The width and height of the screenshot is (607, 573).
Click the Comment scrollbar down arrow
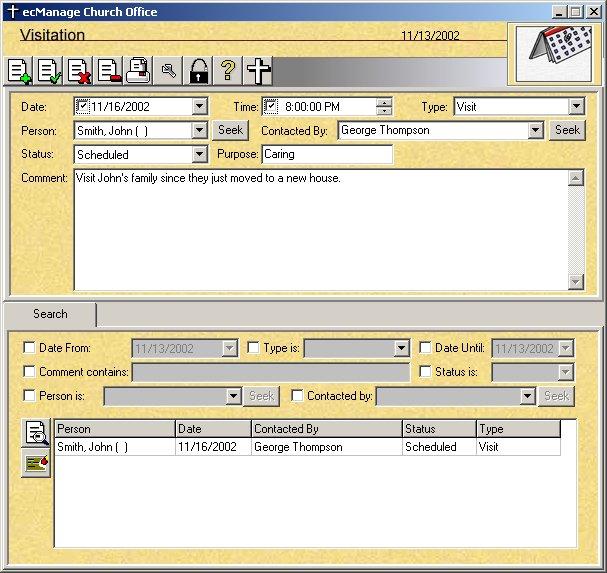(x=576, y=282)
